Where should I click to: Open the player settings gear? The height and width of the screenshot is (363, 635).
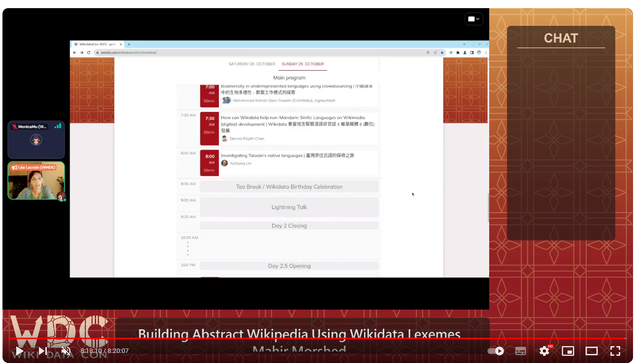tap(544, 351)
